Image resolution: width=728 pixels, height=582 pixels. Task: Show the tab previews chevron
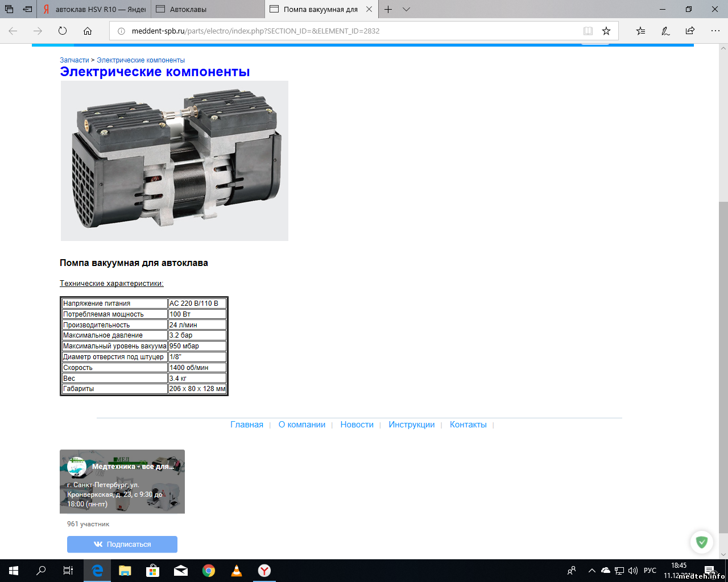coord(406,9)
